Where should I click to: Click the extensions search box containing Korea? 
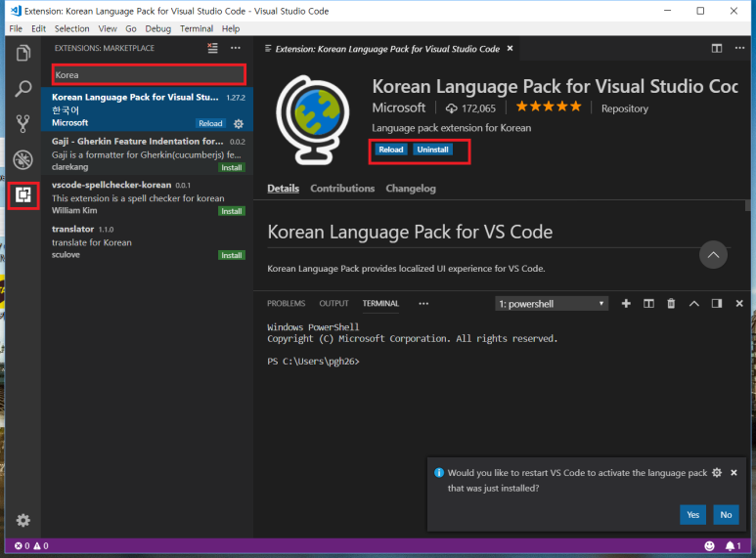pos(149,75)
